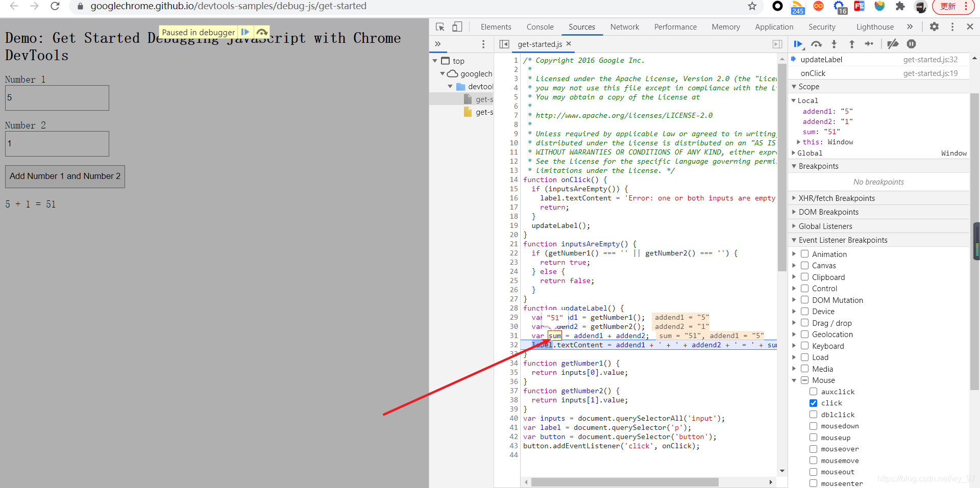Expand the Global scope entry
This screenshot has width=980, height=488.
coord(794,153)
